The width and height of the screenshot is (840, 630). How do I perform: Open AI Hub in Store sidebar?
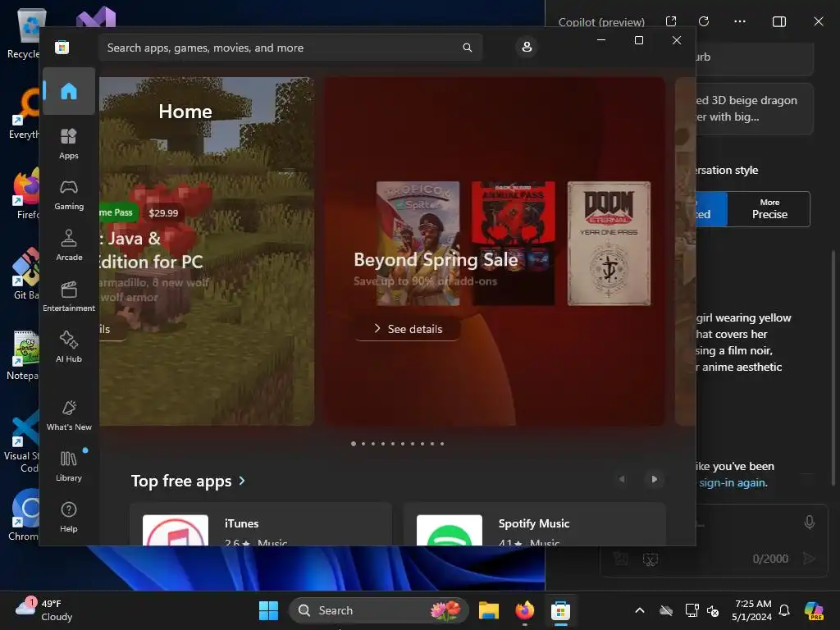tap(69, 347)
